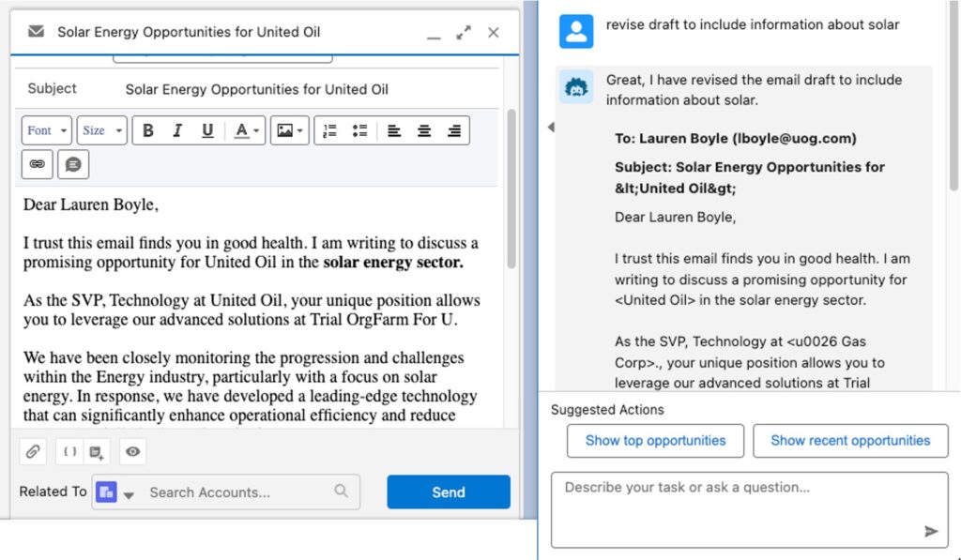961x560 pixels.
Task: Click the "Suggested Actions" label
Action: click(607, 410)
